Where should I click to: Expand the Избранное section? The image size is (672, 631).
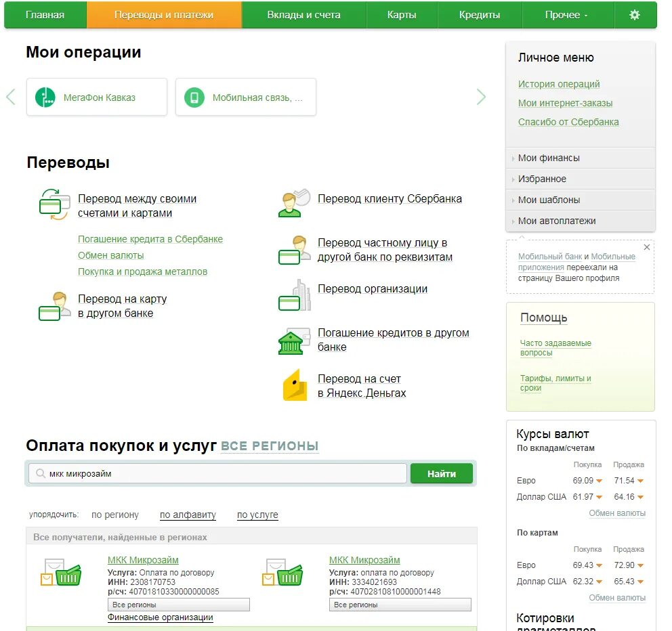coord(581,179)
